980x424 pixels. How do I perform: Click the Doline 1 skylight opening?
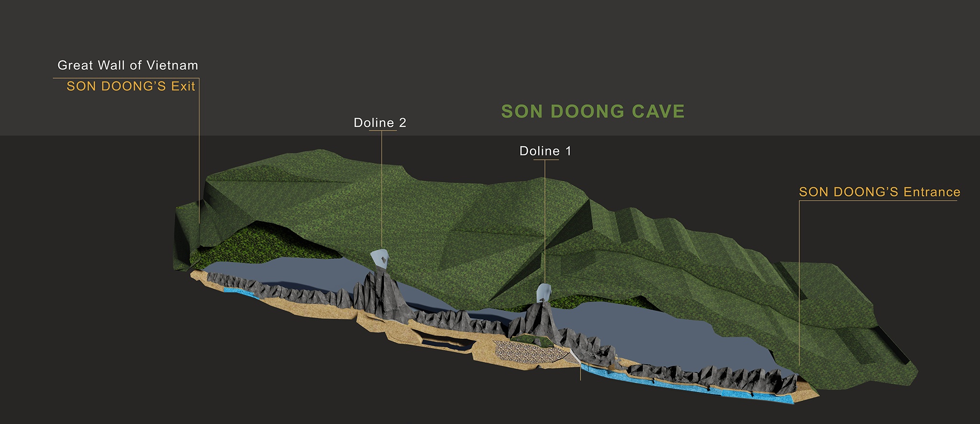point(544,292)
